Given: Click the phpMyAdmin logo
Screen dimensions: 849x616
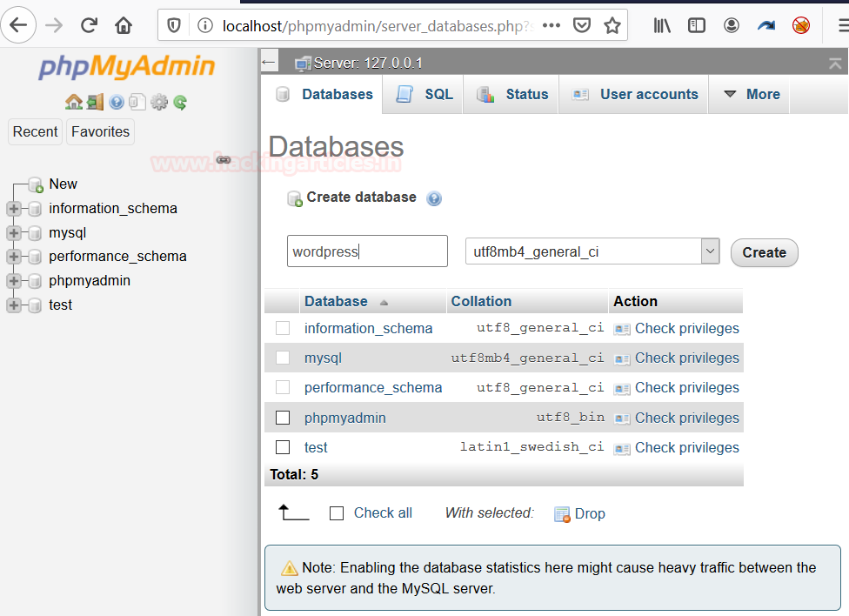Looking at the screenshot, I should pyautogui.click(x=127, y=67).
